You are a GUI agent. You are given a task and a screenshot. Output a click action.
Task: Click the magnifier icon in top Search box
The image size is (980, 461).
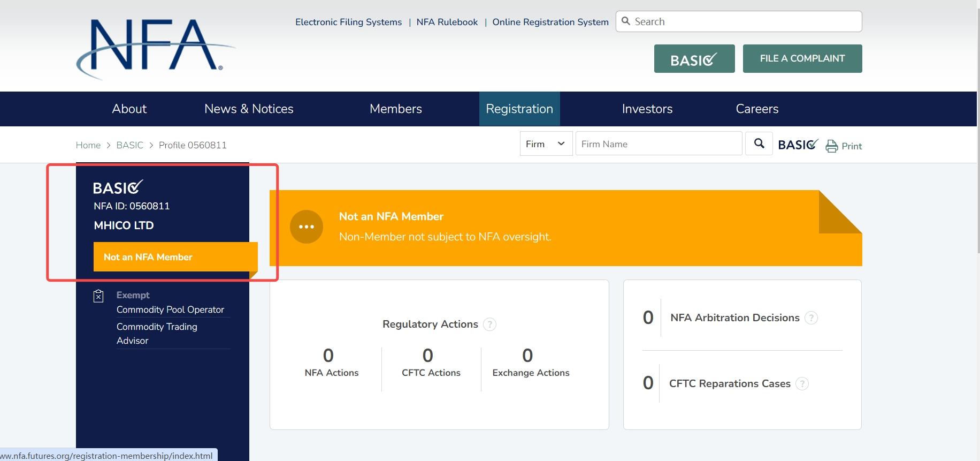click(626, 21)
